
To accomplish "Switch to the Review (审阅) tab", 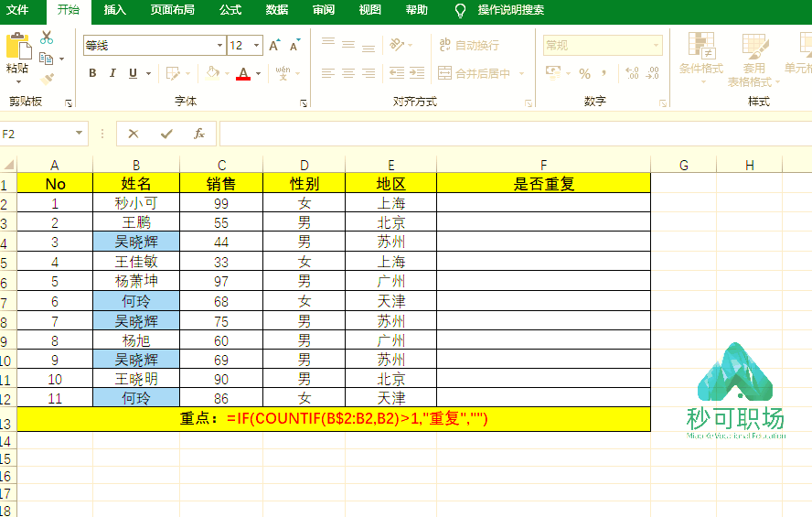I will click(324, 10).
